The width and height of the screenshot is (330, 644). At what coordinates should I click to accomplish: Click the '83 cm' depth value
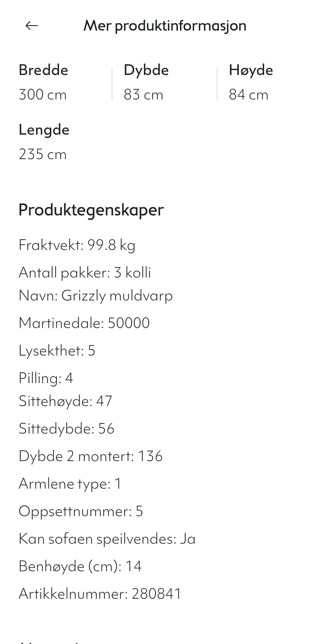(x=143, y=94)
